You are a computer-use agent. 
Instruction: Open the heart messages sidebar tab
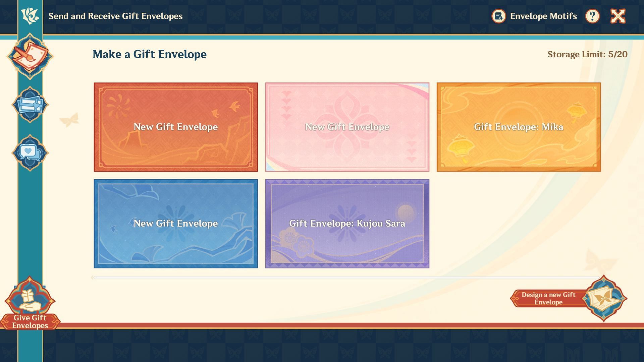(30, 153)
